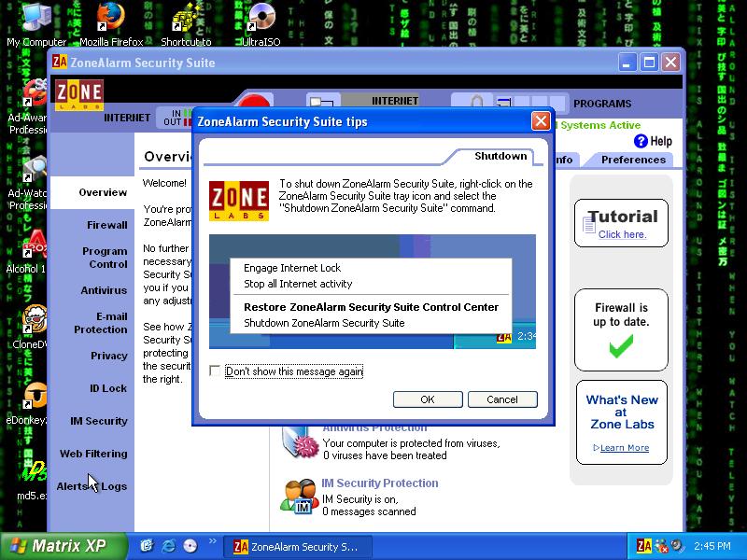Open My Computer desktop icon

click(x=36, y=24)
